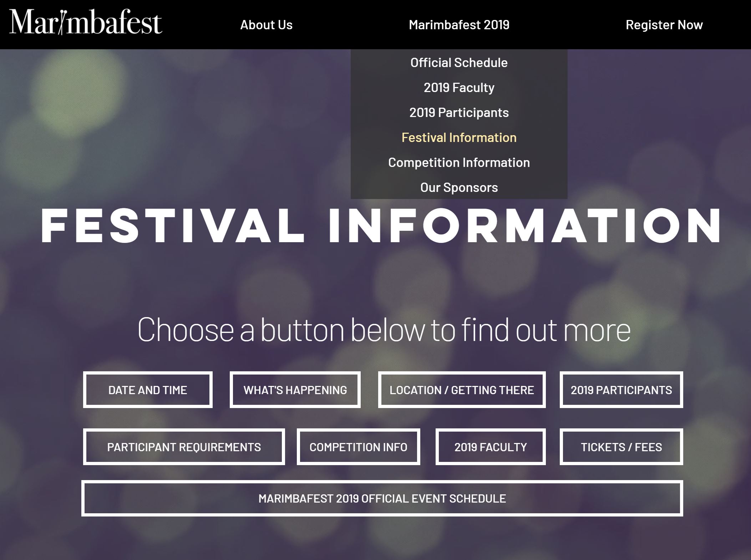View Our Sponsors from dropdown
Viewport: 751px width, 560px height.
coord(459,187)
